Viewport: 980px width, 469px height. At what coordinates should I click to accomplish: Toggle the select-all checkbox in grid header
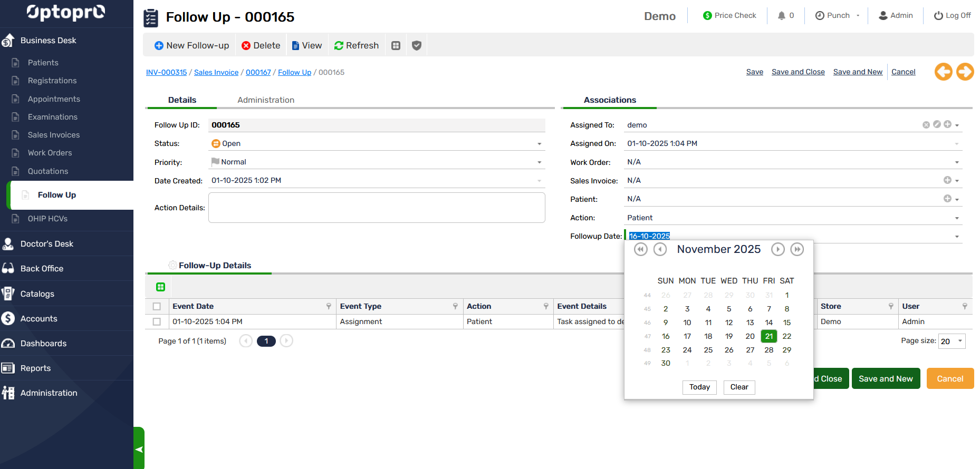[x=157, y=307]
